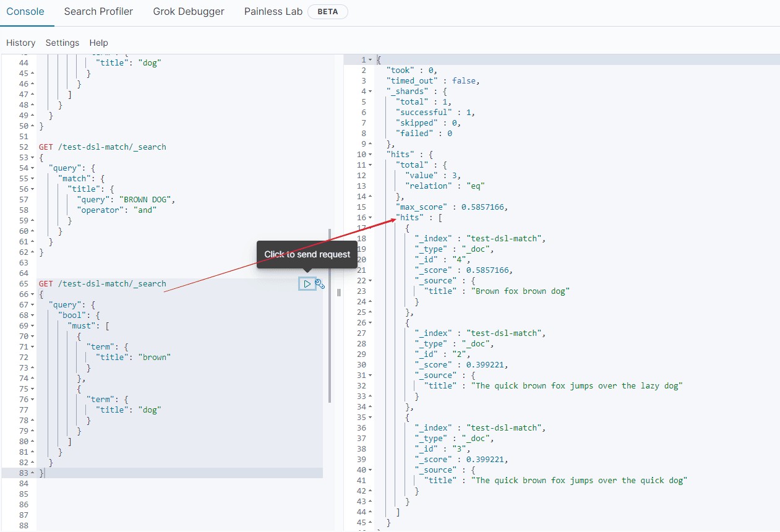The height and width of the screenshot is (532, 780).
Task: Click the Help link
Action: (x=98, y=43)
